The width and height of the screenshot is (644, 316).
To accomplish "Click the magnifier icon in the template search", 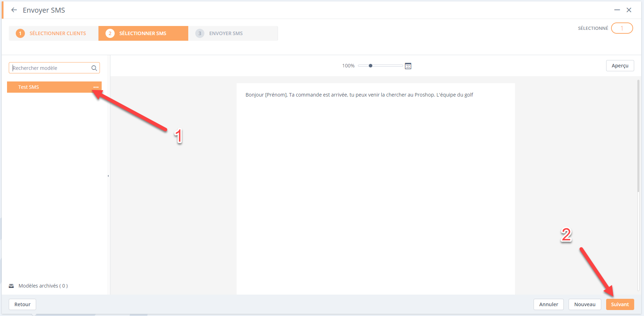I will [x=94, y=68].
